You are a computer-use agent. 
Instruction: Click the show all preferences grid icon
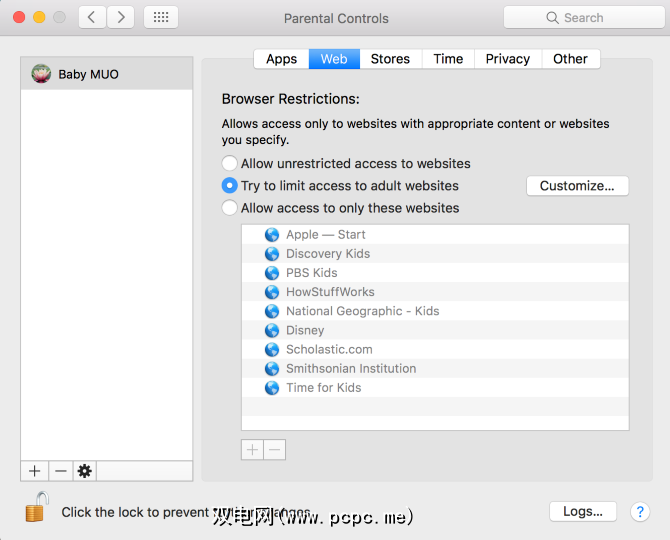[x=162, y=17]
